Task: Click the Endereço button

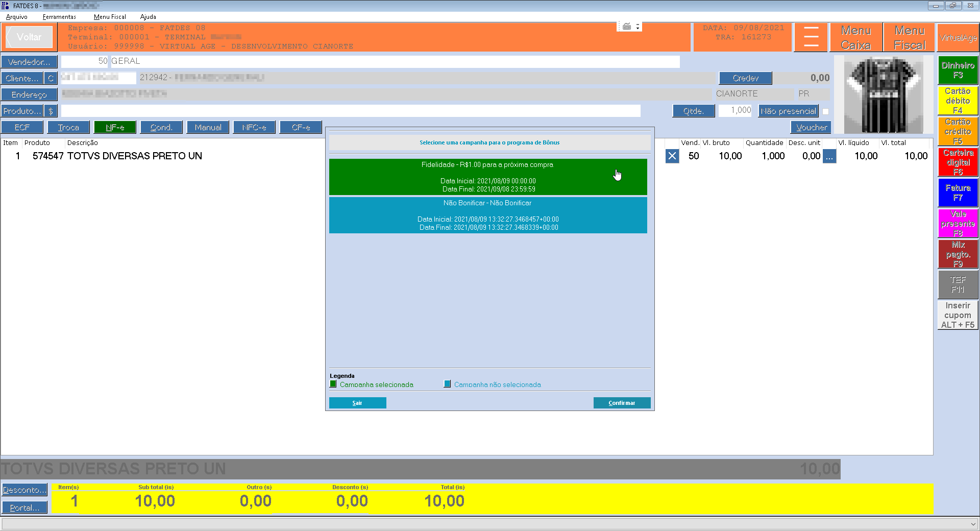Action: coord(29,94)
